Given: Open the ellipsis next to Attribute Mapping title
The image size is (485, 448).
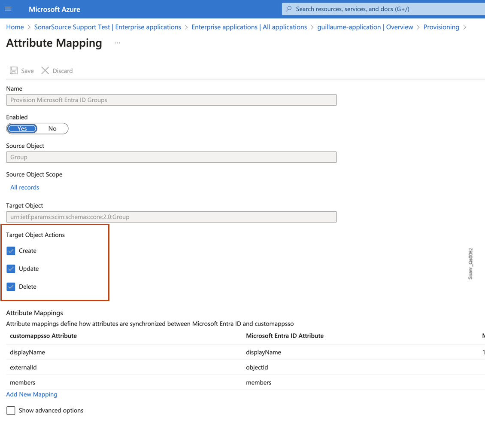Looking at the screenshot, I should tap(117, 43).
